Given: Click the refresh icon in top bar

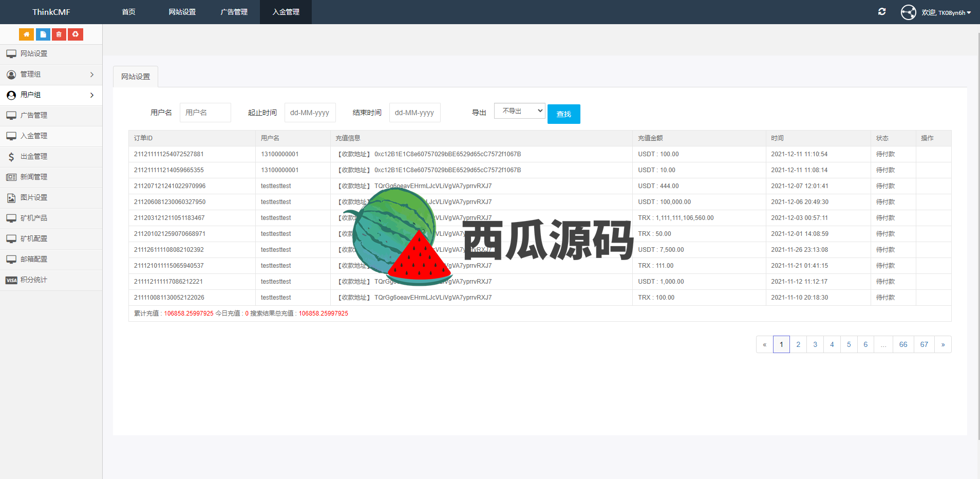Looking at the screenshot, I should pos(882,12).
